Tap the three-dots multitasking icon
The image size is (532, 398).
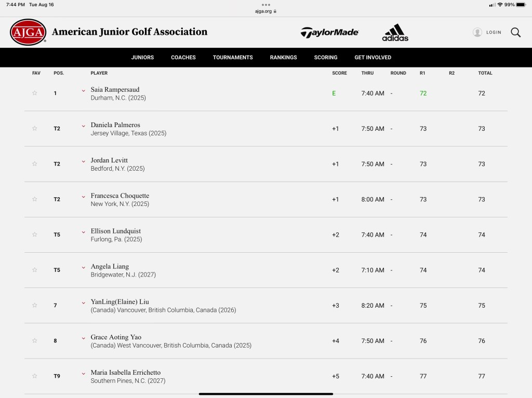[x=266, y=5]
